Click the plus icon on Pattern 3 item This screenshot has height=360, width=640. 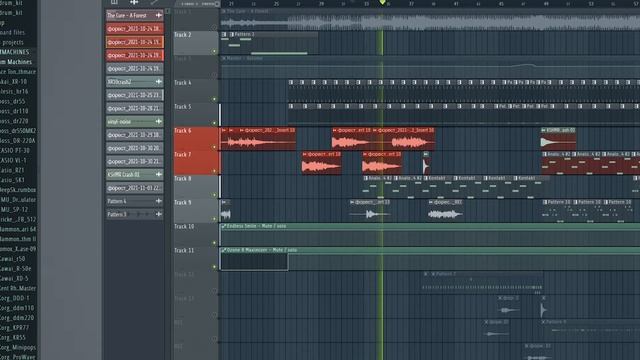(159, 214)
